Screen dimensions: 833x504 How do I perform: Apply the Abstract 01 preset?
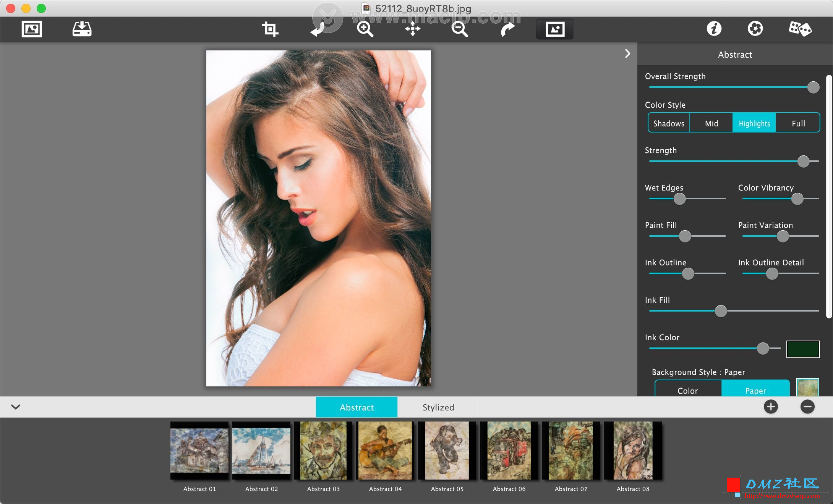click(199, 451)
